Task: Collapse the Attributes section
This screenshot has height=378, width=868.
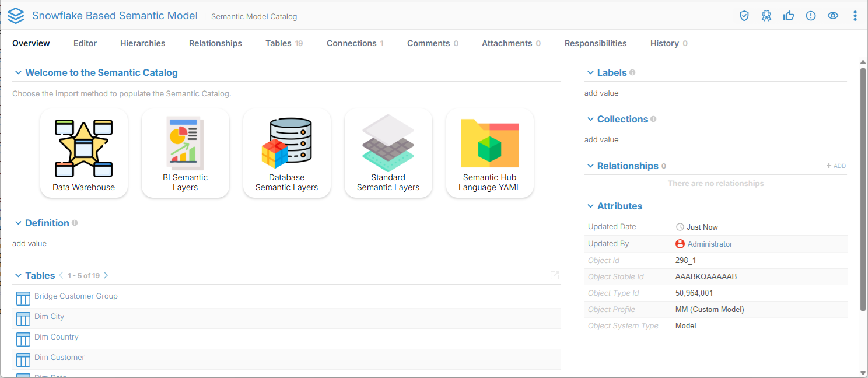Action: (590, 206)
